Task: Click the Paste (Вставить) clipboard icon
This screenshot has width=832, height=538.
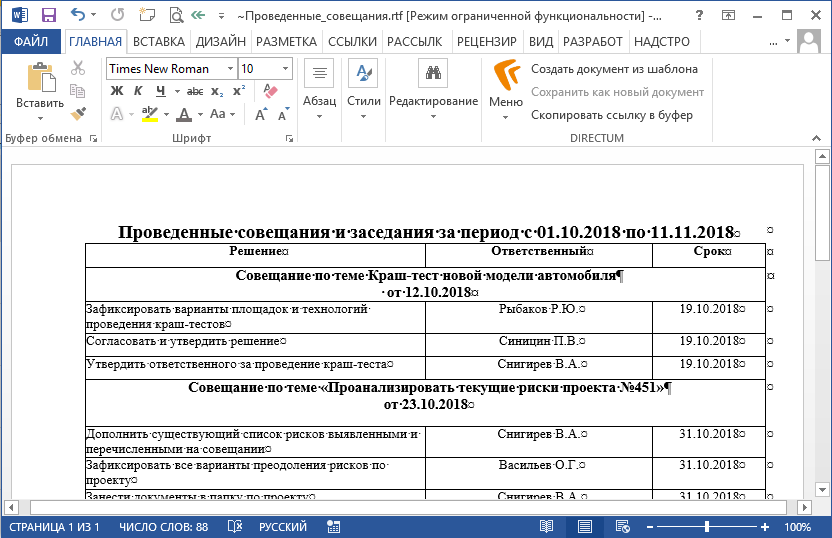Action: pyautogui.click(x=41, y=77)
